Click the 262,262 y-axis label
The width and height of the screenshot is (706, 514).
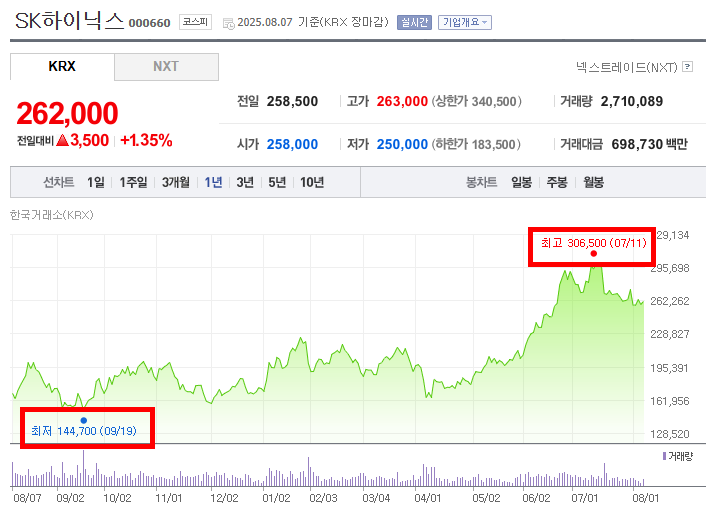[x=670, y=301]
